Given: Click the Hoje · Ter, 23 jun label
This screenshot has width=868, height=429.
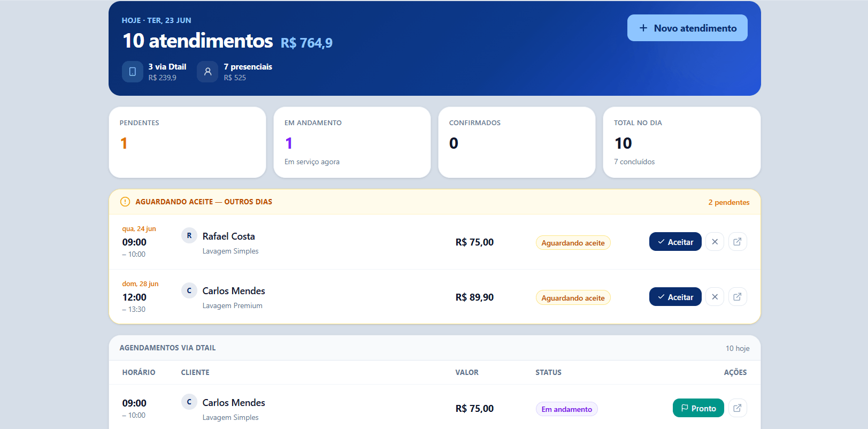Looking at the screenshot, I should (156, 20).
